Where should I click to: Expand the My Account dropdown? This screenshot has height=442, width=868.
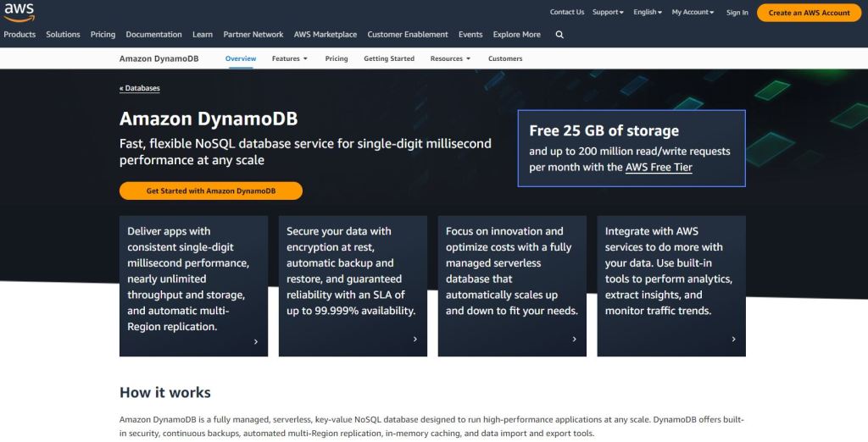[693, 12]
